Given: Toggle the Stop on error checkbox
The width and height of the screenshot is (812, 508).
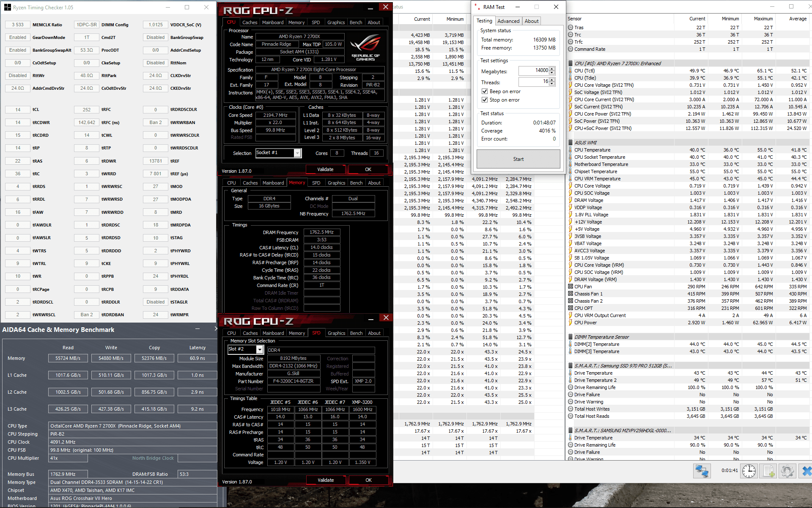Looking at the screenshot, I should (x=485, y=100).
